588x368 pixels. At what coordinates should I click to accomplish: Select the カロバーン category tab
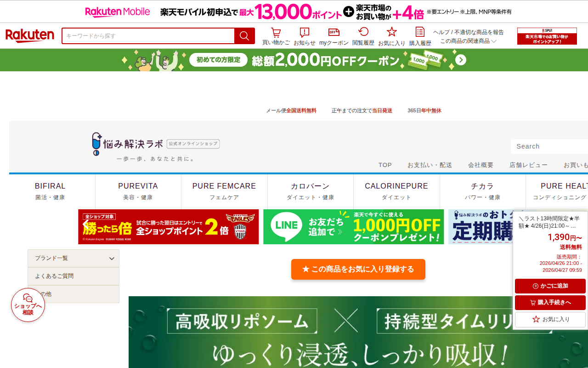[311, 191]
